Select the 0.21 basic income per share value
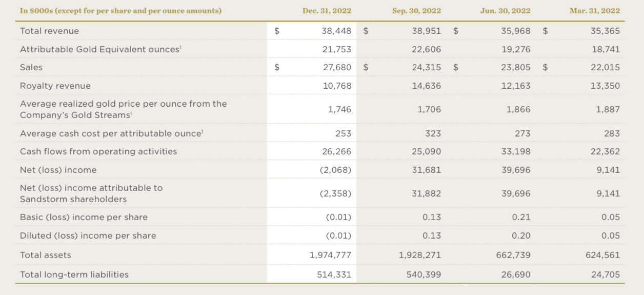644x295 pixels. (521, 217)
